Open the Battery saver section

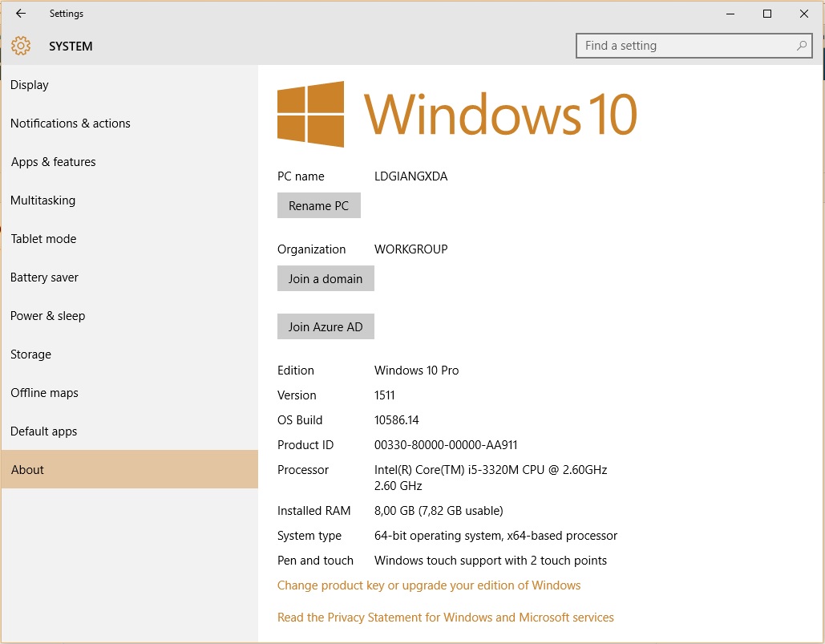[44, 277]
